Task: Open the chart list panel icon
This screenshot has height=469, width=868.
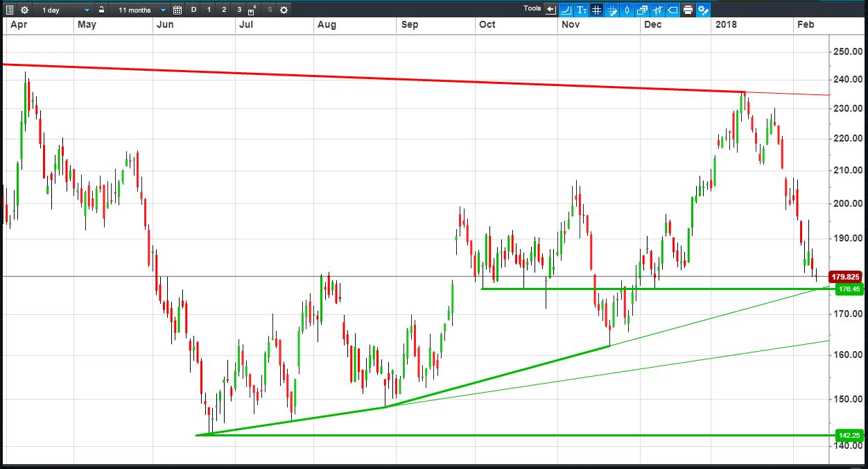Action: point(10,10)
